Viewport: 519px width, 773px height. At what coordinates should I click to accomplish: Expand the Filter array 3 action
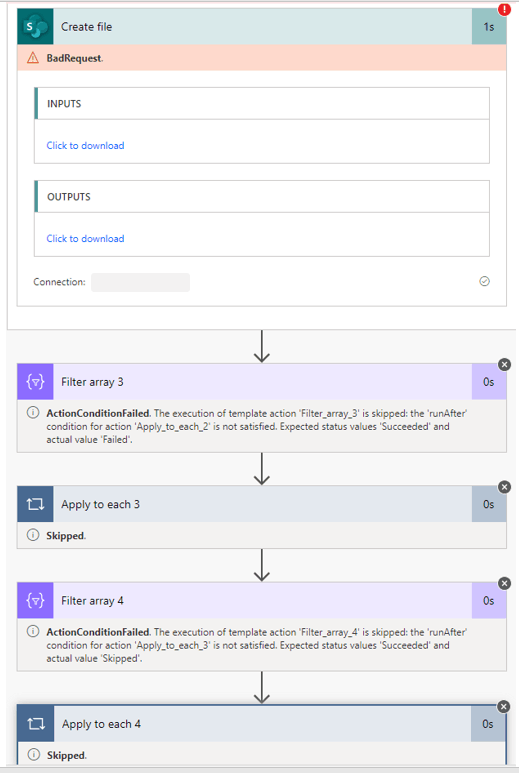pos(262,382)
